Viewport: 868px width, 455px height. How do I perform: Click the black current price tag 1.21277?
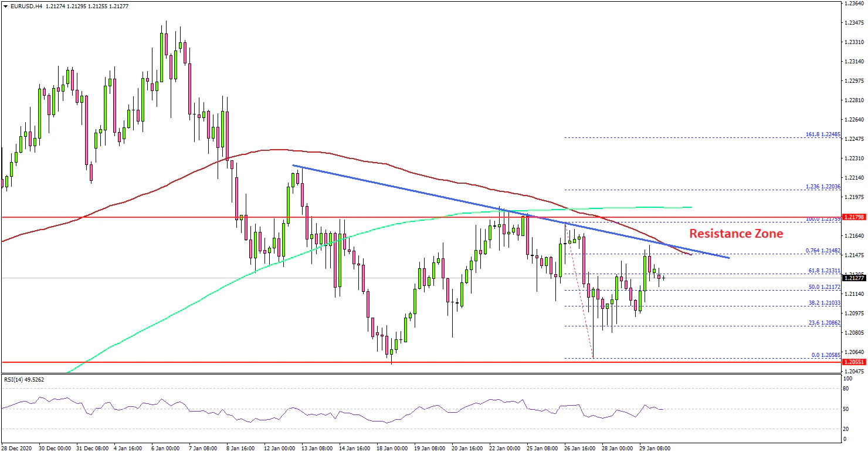point(854,278)
